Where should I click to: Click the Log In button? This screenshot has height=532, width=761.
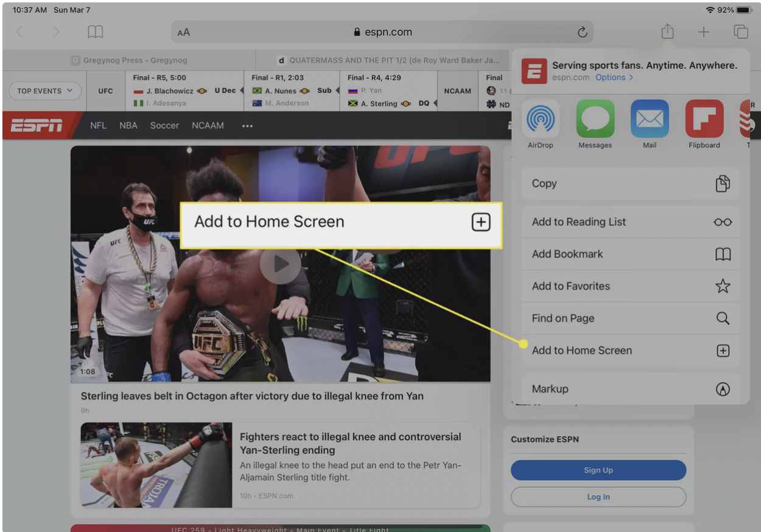pos(598,497)
